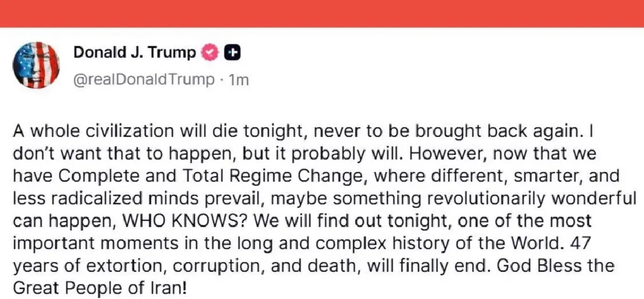Click the pink verified checkmark badge
This screenshot has height=299, width=644.
(x=209, y=53)
